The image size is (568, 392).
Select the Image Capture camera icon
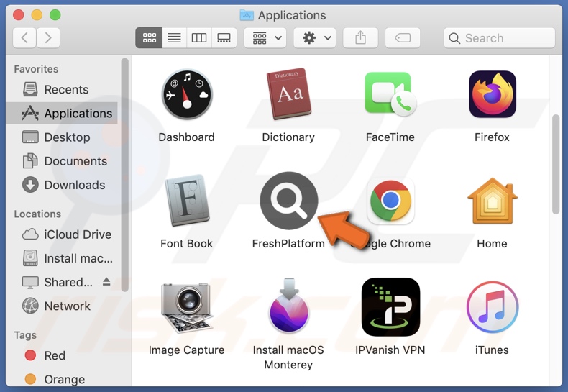coord(187,307)
